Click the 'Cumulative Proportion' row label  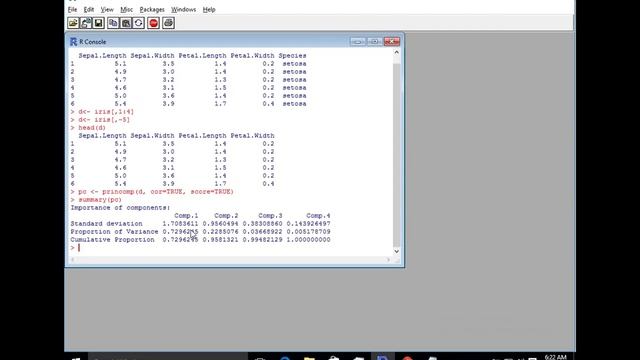[x=112, y=240]
